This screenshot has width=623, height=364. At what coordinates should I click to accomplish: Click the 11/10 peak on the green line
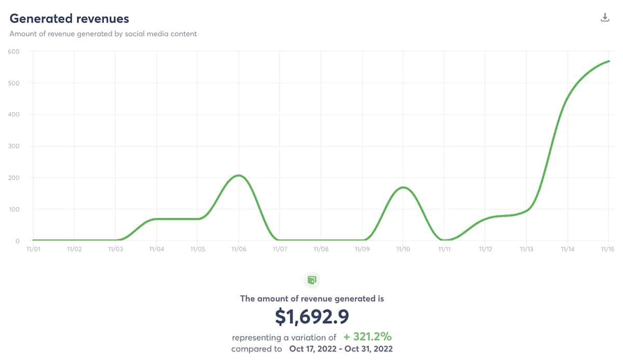pos(403,187)
